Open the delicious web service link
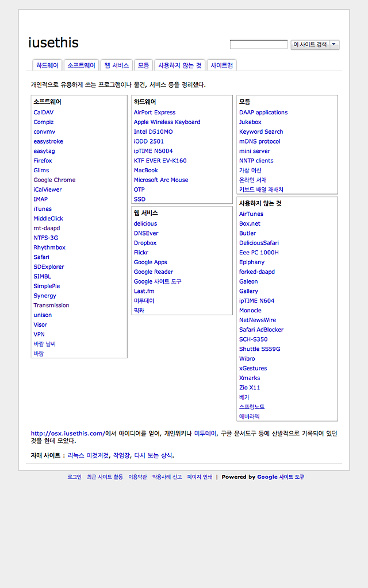Viewport: 368px width, 588px height. pyautogui.click(x=145, y=223)
